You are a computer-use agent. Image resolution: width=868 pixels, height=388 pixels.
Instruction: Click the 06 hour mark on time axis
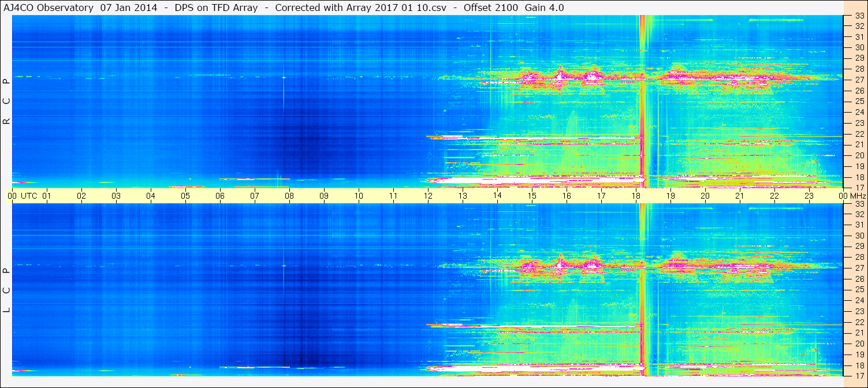pyautogui.click(x=220, y=196)
